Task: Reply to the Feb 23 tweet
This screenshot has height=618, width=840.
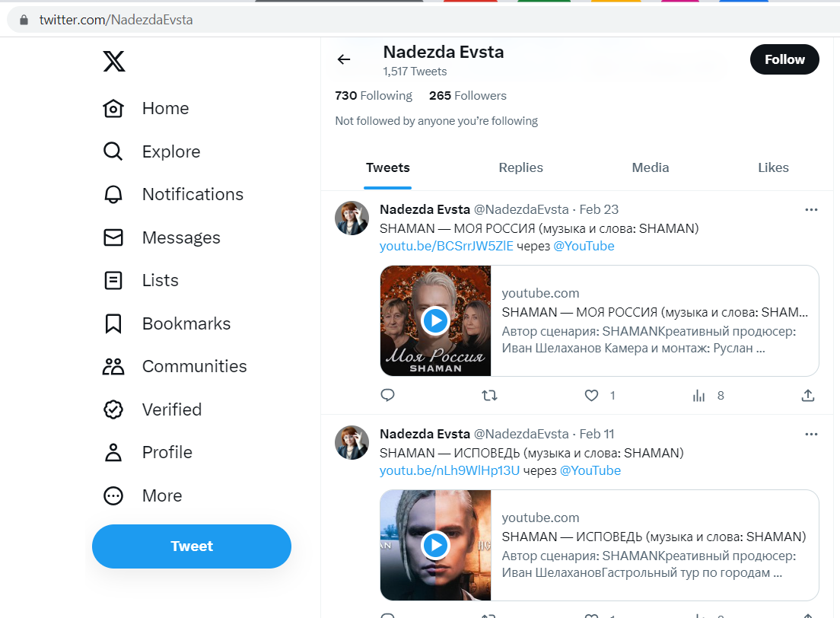Action: (387, 396)
